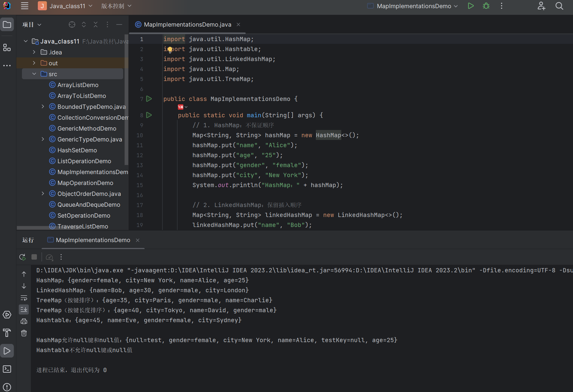Image resolution: width=573 pixels, height=392 pixels.
Task: Open the 项目 view selector dropdown
Action: coord(32,24)
